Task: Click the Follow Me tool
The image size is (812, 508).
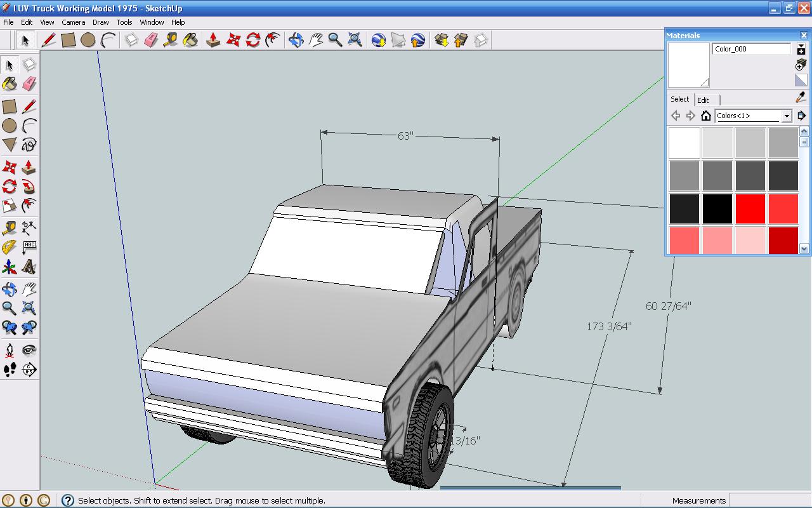Action: click(29, 187)
